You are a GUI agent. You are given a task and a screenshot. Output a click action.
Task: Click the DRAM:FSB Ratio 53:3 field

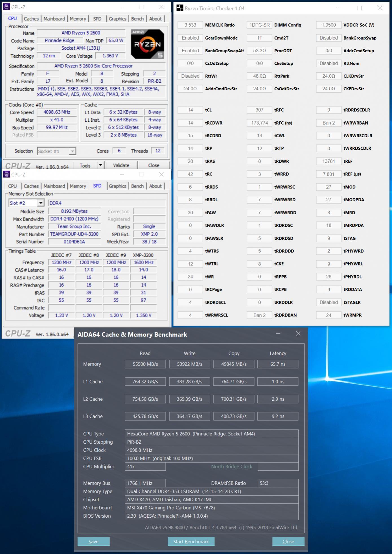(278, 483)
